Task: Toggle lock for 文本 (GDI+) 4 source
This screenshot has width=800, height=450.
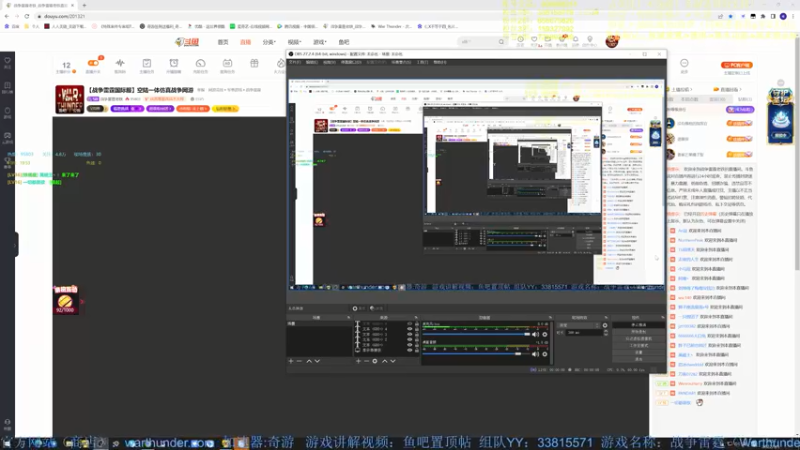Action: pyautogui.click(x=416, y=329)
